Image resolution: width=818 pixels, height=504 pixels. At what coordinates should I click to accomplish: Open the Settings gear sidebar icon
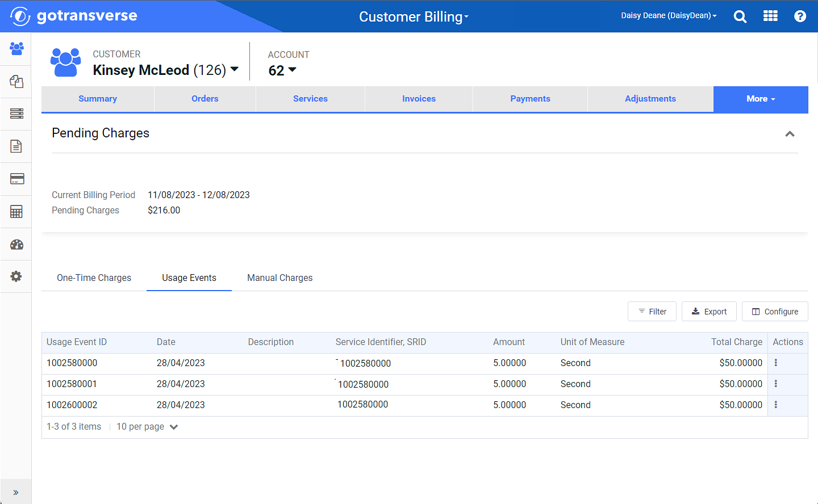(x=16, y=276)
